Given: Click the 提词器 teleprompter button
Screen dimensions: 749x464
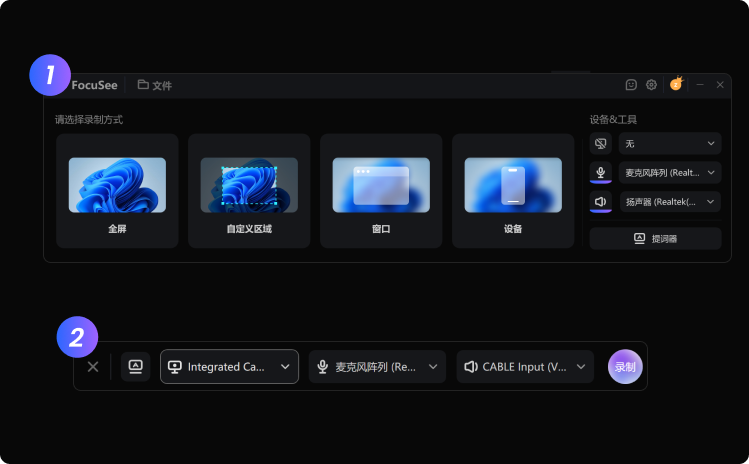Looking at the screenshot, I should pos(655,238).
